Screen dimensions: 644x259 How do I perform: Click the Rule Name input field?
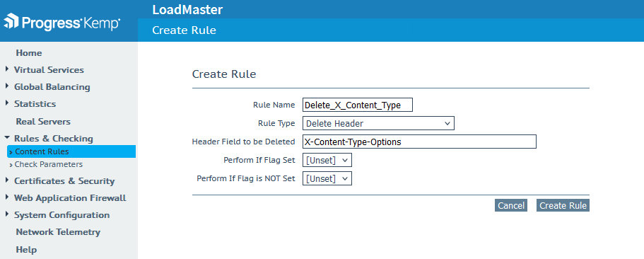(x=357, y=105)
